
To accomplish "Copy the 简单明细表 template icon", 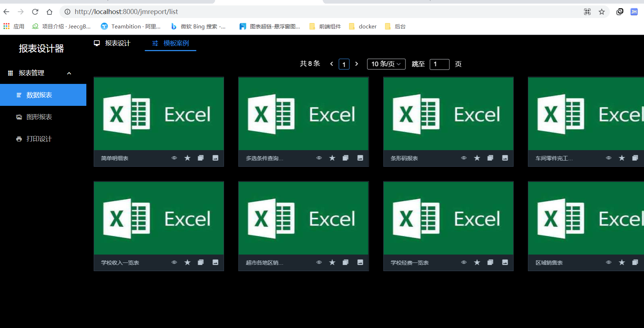I will pos(201,158).
